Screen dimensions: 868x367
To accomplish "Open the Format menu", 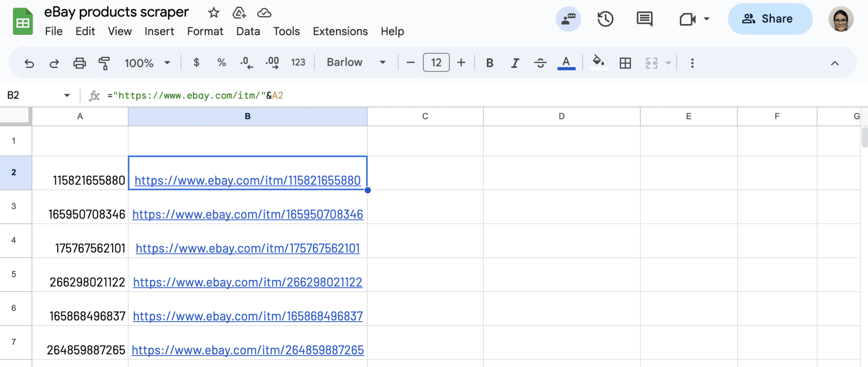I will (205, 31).
